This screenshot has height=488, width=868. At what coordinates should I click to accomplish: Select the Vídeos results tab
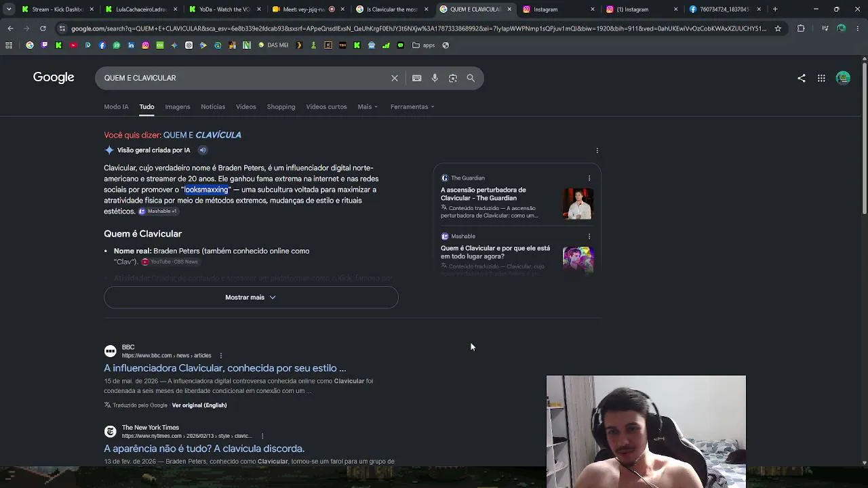[246, 106]
